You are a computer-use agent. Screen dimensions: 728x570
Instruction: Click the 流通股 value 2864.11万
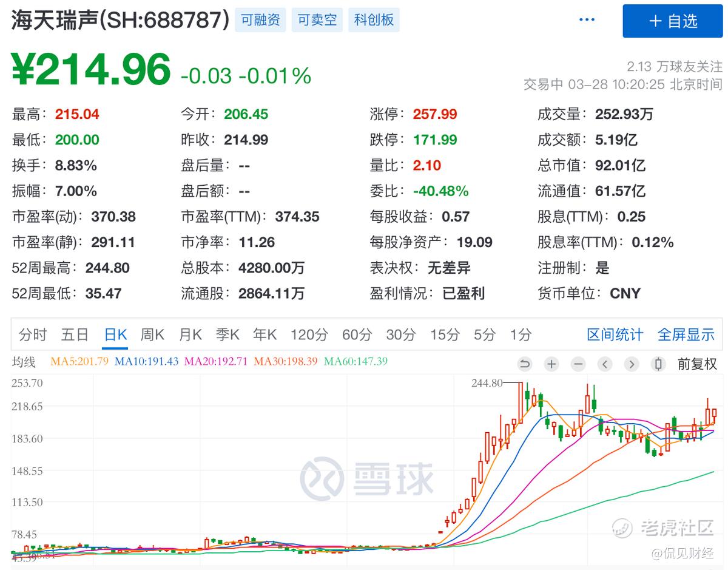point(272,293)
